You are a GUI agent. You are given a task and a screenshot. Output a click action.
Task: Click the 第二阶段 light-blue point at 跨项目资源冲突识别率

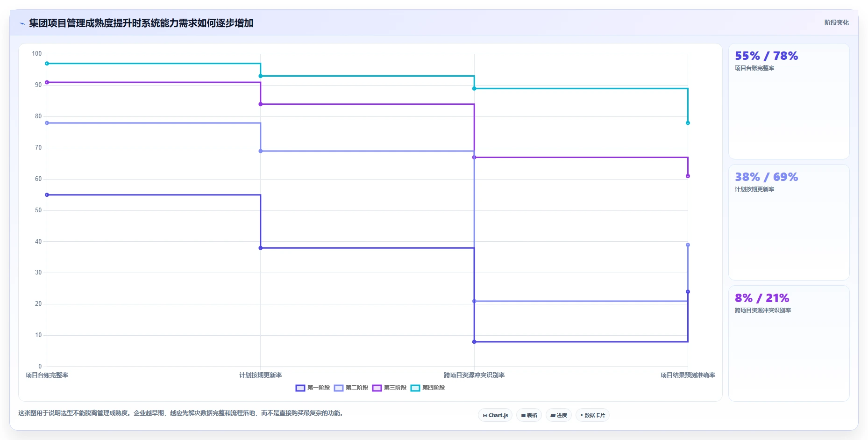pos(474,301)
